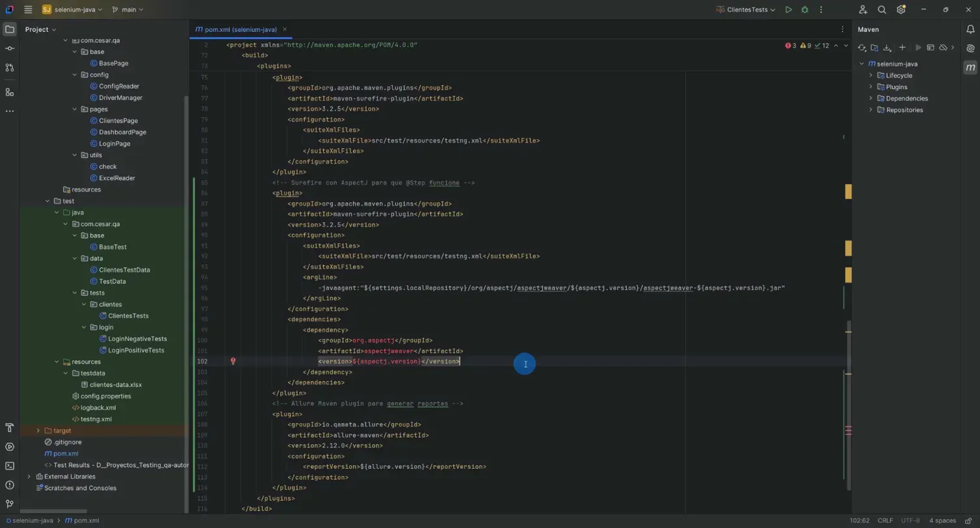Expand the Dependencies node in Maven panel

[x=871, y=98]
